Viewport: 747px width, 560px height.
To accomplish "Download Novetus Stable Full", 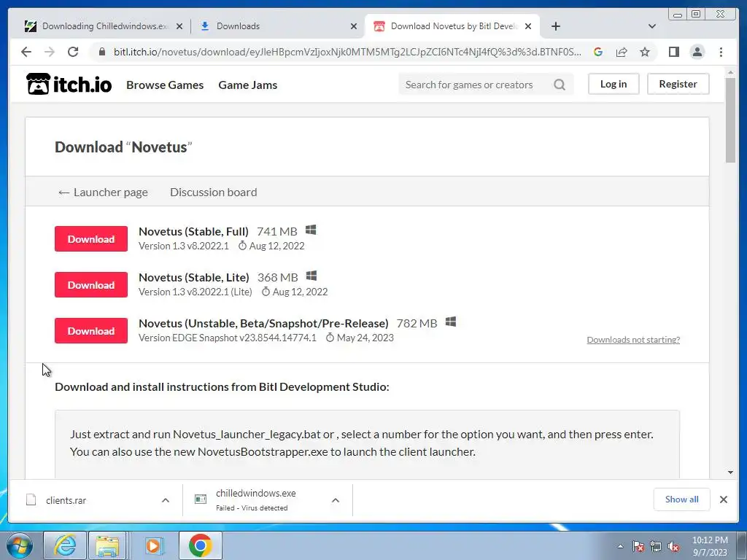I will 91,238.
